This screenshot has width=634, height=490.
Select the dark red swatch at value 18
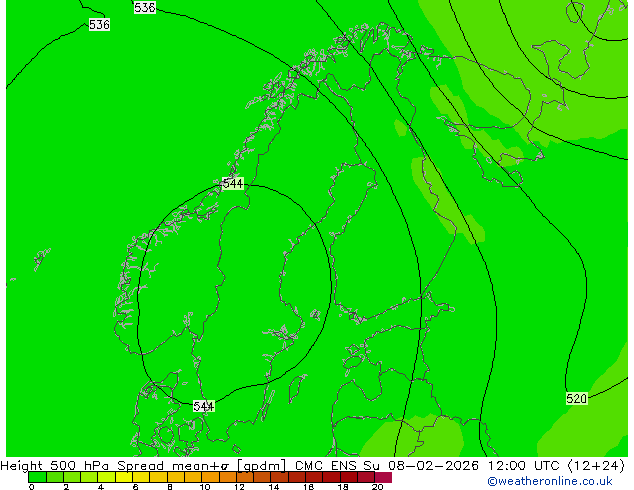tap(349, 477)
